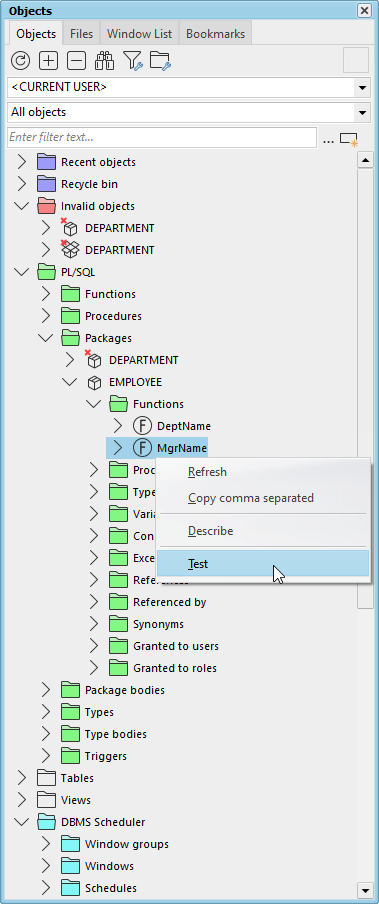Expand the Tables folder
The image size is (379, 904).
(21, 778)
